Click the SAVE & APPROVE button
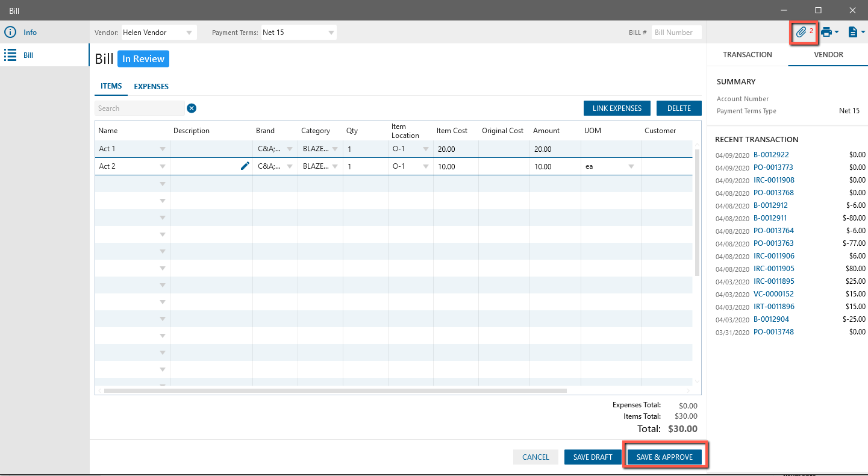This screenshot has width=868, height=476. pos(664,457)
